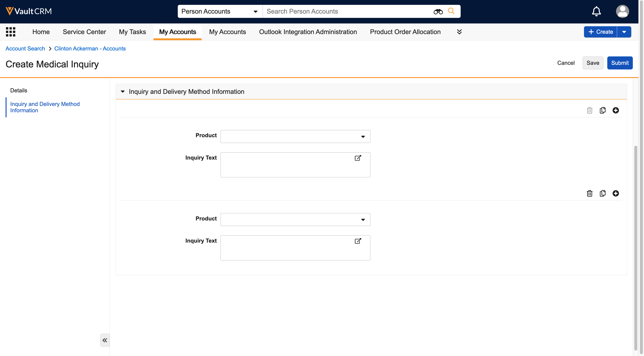
Task: Open the Product Order Allocation tab
Action: [405, 32]
